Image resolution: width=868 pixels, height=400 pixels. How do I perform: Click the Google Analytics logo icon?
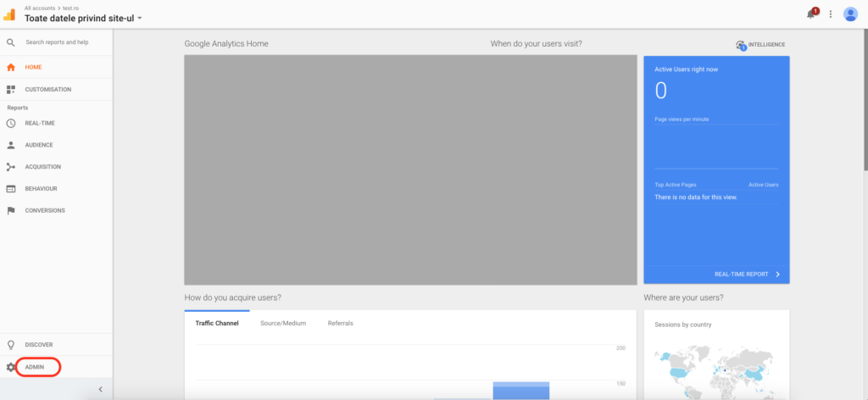pyautogui.click(x=9, y=14)
